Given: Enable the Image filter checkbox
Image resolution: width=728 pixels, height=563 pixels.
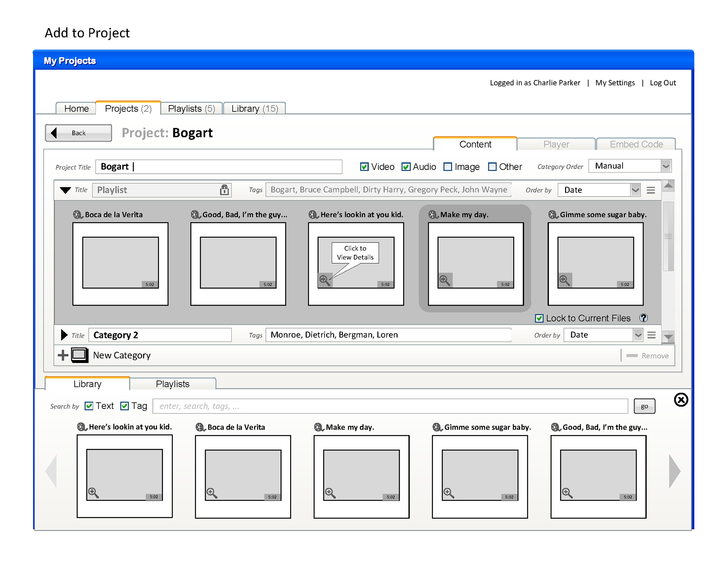Looking at the screenshot, I should coord(448,167).
